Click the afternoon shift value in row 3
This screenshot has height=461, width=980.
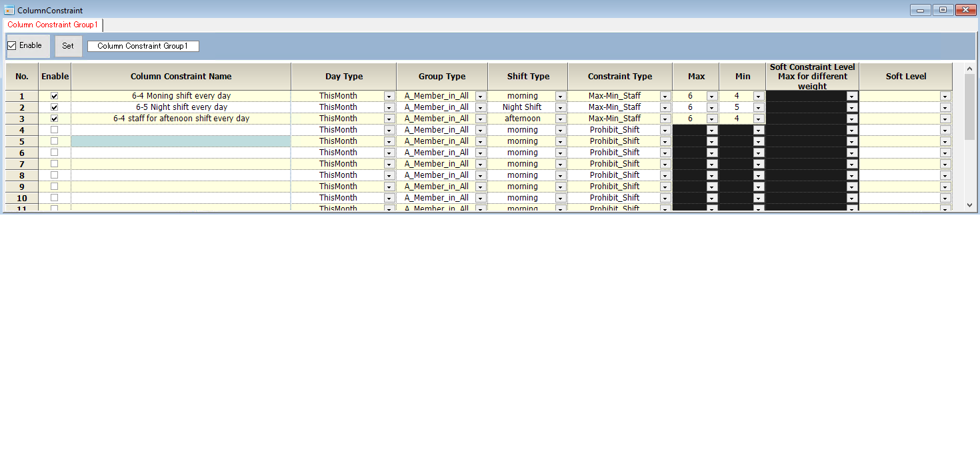point(522,119)
